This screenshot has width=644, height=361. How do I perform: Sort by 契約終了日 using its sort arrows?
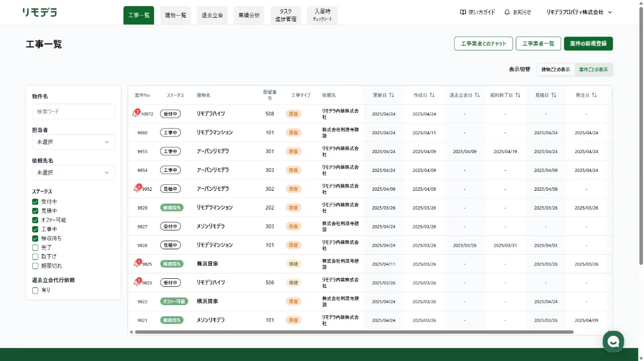point(518,95)
